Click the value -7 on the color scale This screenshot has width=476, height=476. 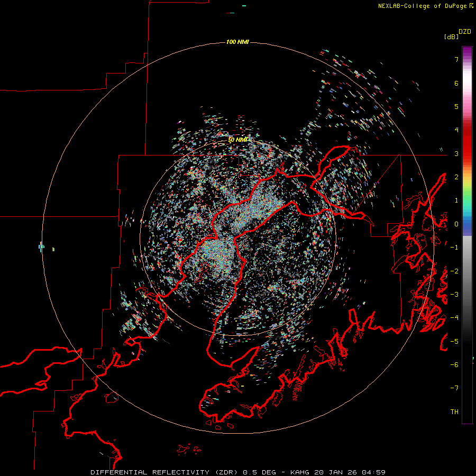[x=454, y=388]
